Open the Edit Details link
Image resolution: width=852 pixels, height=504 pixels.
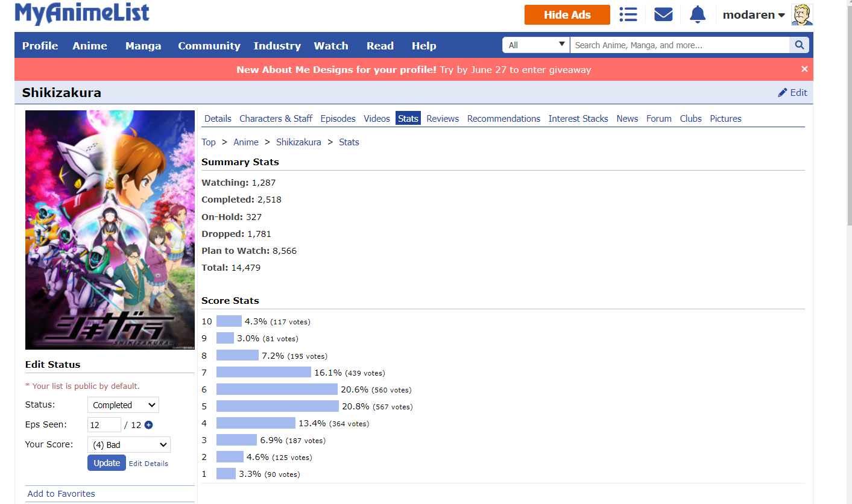coord(148,464)
